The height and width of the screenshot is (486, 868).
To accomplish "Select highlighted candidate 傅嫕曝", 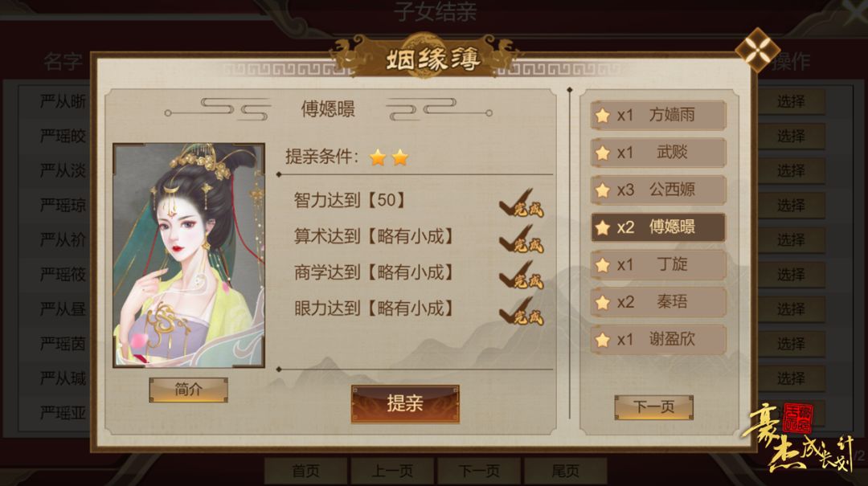I will pyautogui.click(x=658, y=227).
